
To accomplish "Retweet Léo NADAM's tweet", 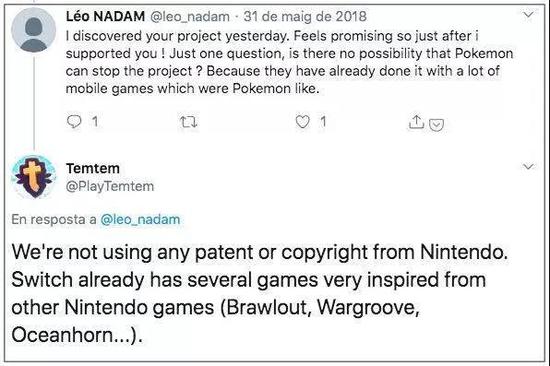I will coord(188,122).
